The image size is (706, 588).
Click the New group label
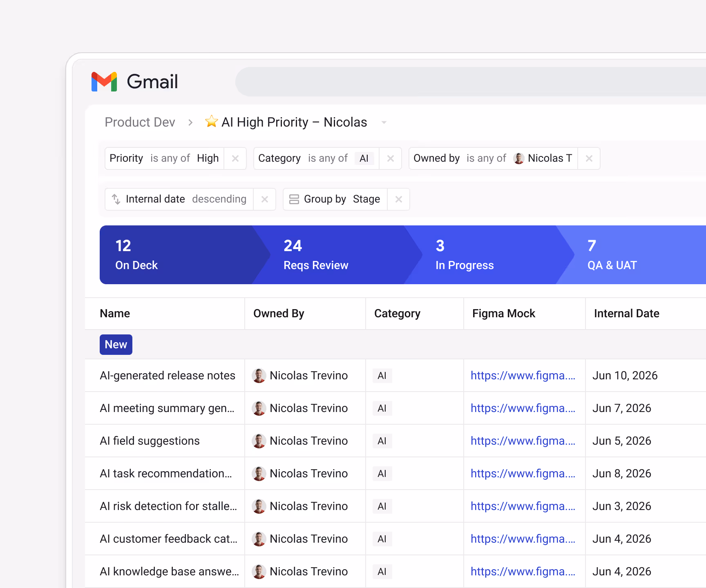click(116, 345)
